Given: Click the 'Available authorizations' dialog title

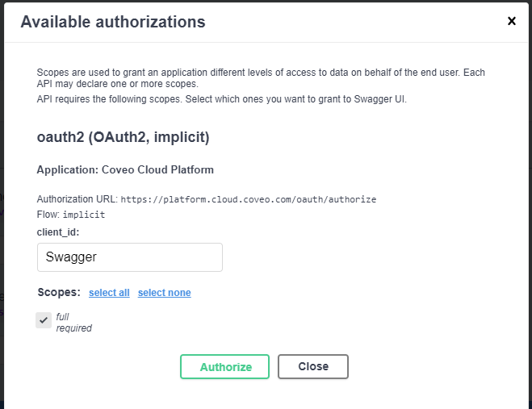Looking at the screenshot, I should pos(113,22).
